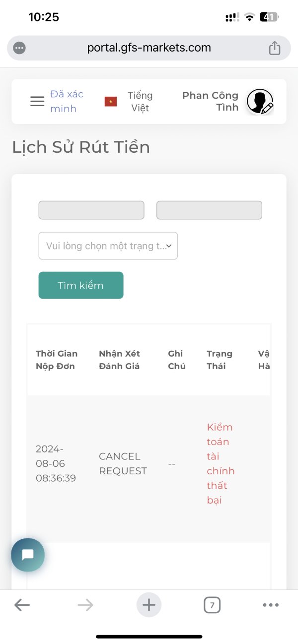Expand the status selection dropdown
The width and height of the screenshot is (298, 644).
[x=108, y=246]
